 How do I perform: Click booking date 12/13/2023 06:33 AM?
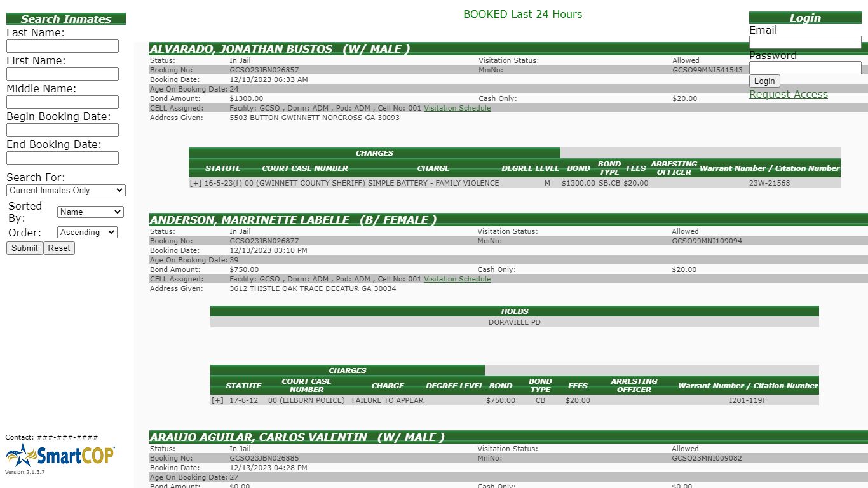(269, 79)
